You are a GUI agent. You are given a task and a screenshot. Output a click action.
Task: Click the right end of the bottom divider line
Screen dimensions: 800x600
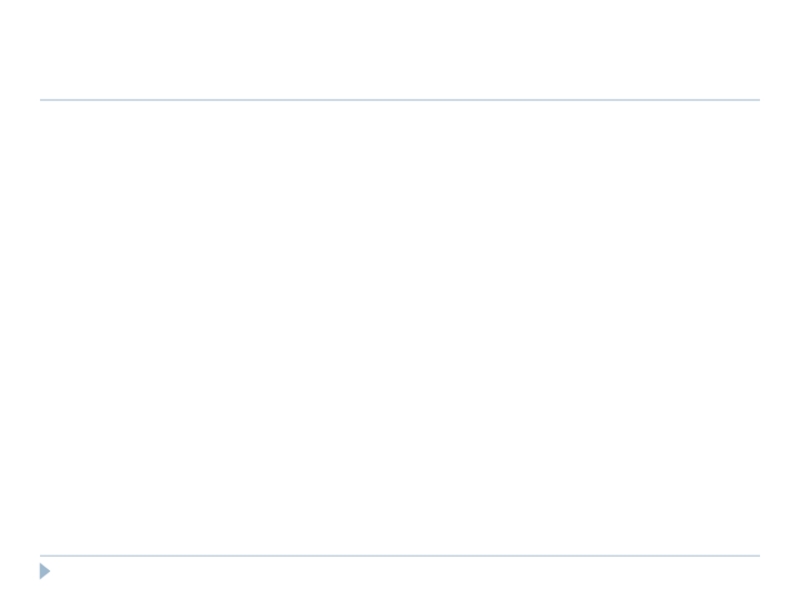(x=757, y=555)
